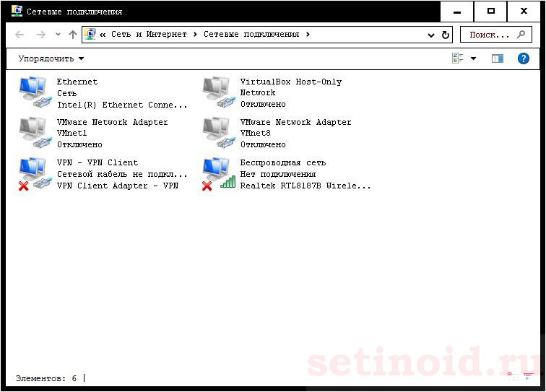Image resolution: width=546 pixels, height=392 pixels.
Task: Select the Беспроводная сеть wireless adapter icon
Action: (218, 173)
